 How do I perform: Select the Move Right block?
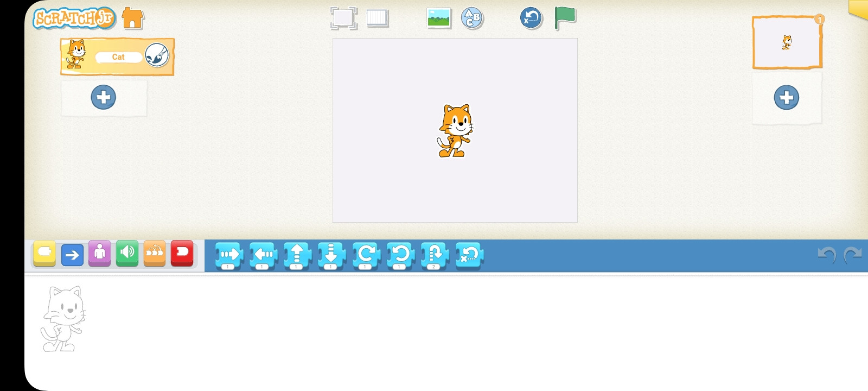tap(229, 256)
